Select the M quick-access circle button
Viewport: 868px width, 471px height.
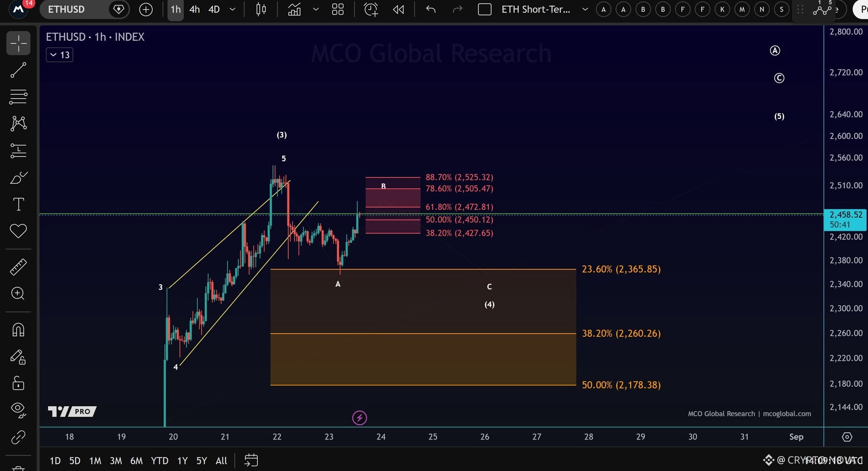point(742,9)
